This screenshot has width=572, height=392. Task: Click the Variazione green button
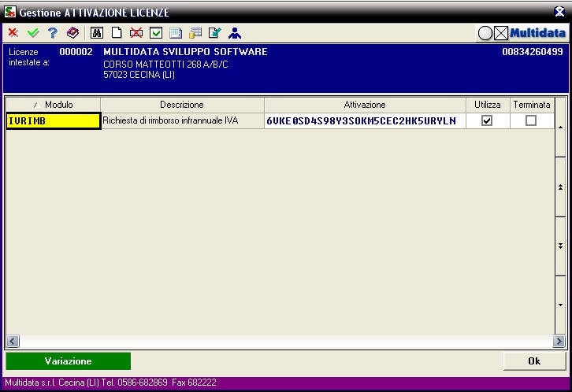tap(69, 361)
